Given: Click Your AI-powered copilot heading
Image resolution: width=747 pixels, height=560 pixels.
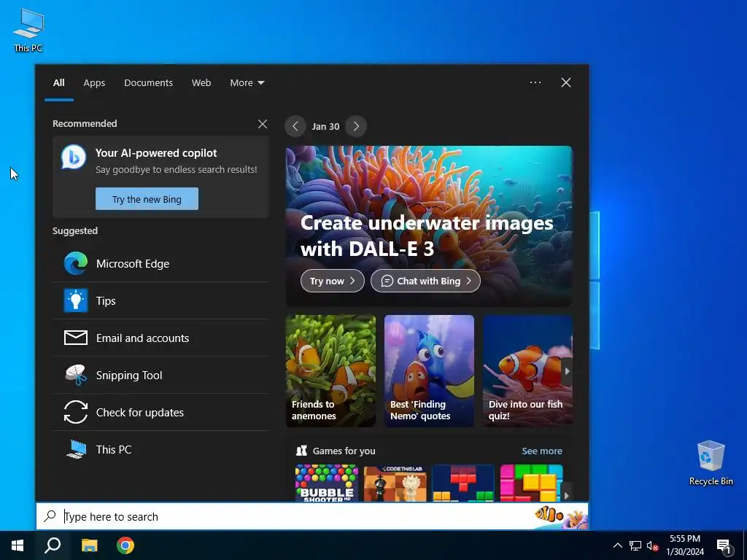Looking at the screenshot, I should (x=156, y=153).
